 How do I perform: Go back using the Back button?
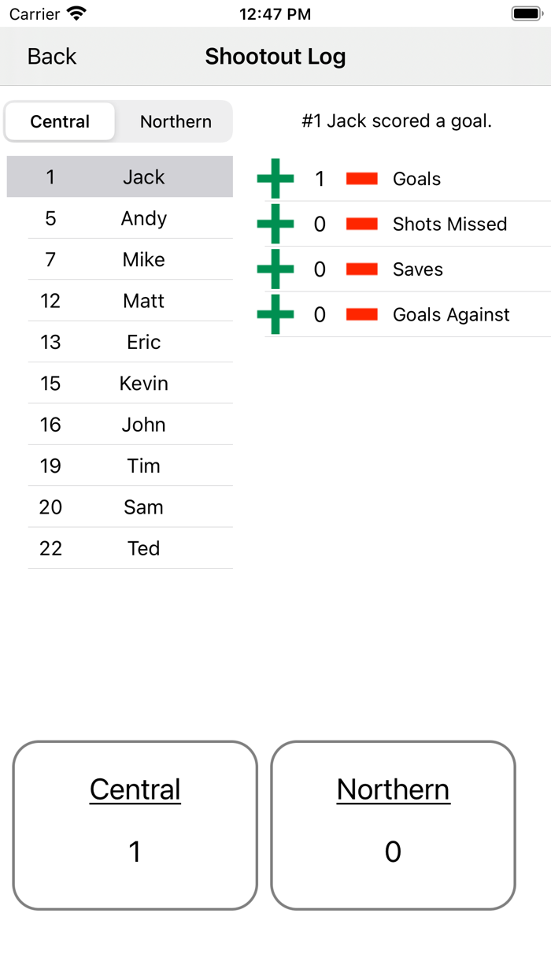click(x=50, y=56)
